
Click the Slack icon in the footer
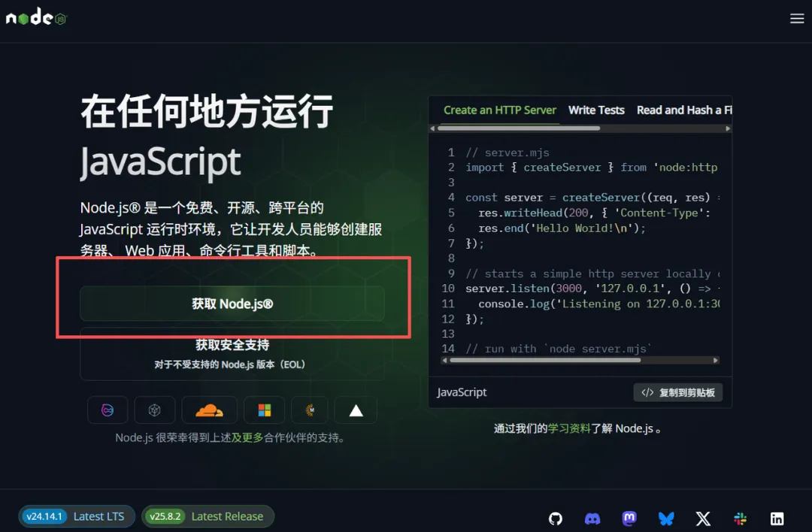tap(739, 518)
